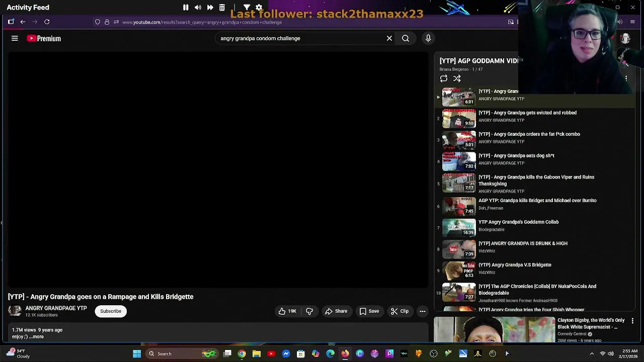Open File Explorer from taskbar
Viewport: 644px width, 362px height.
(x=257, y=353)
